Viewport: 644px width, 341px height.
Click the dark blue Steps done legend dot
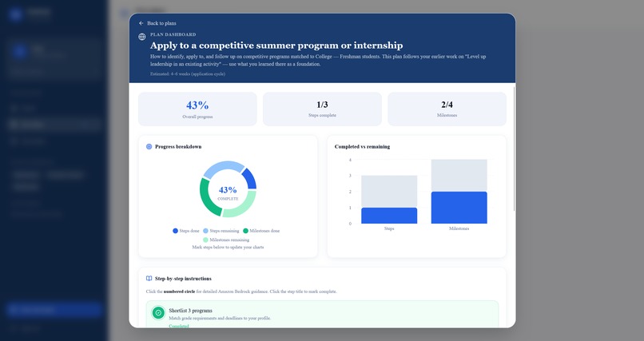point(175,231)
